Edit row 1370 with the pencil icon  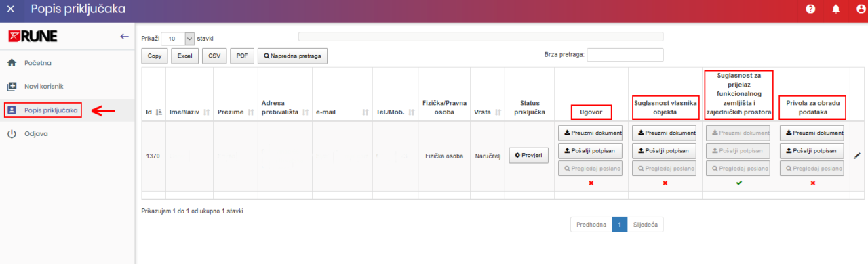(857, 156)
